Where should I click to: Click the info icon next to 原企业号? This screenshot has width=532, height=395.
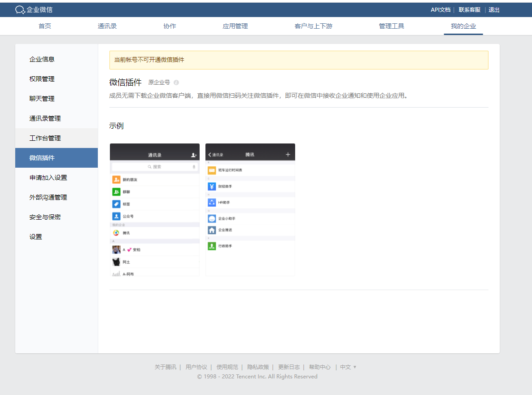click(176, 82)
